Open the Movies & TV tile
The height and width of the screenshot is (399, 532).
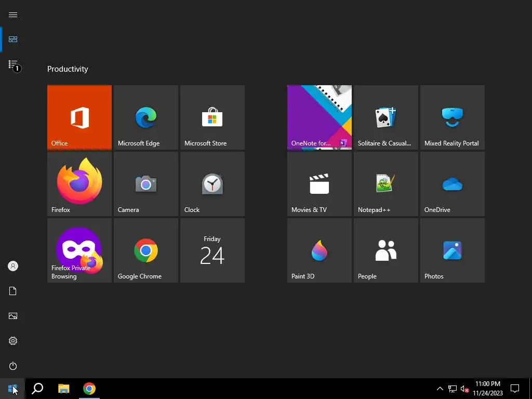coord(320,183)
